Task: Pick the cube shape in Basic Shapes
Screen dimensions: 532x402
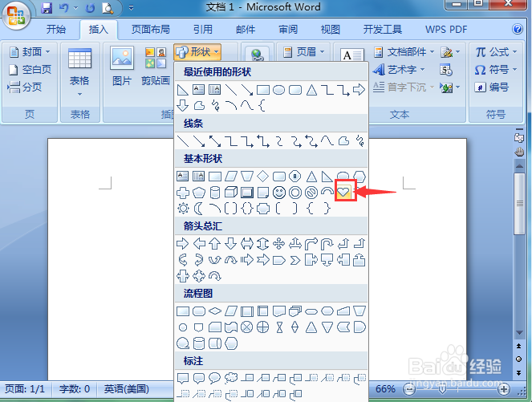Action: [231, 193]
